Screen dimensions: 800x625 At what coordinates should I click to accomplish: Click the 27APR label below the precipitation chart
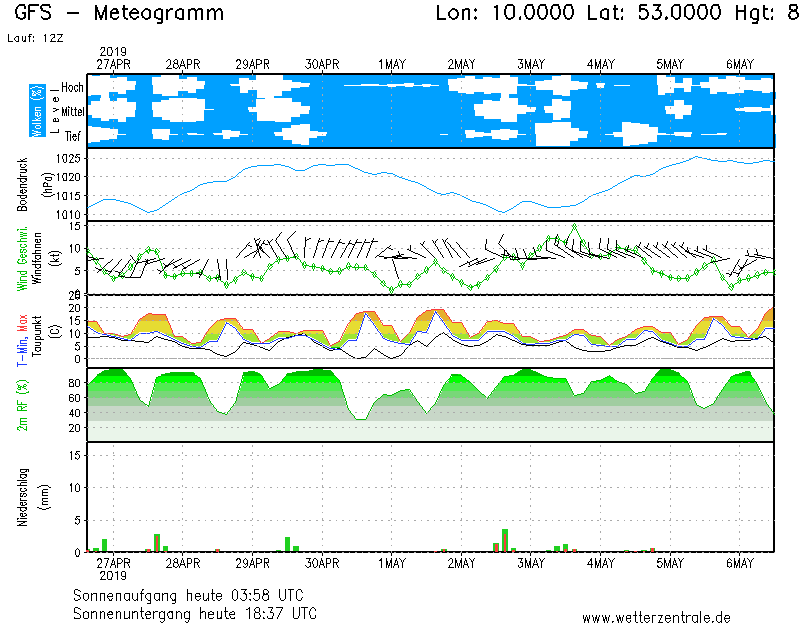[113, 563]
